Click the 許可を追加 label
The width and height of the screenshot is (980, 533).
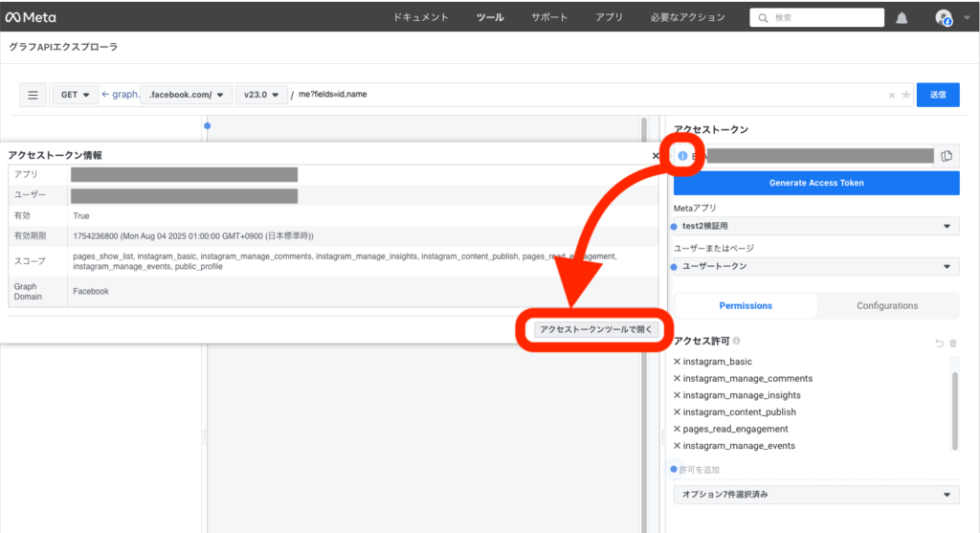click(x=699, y=469)
